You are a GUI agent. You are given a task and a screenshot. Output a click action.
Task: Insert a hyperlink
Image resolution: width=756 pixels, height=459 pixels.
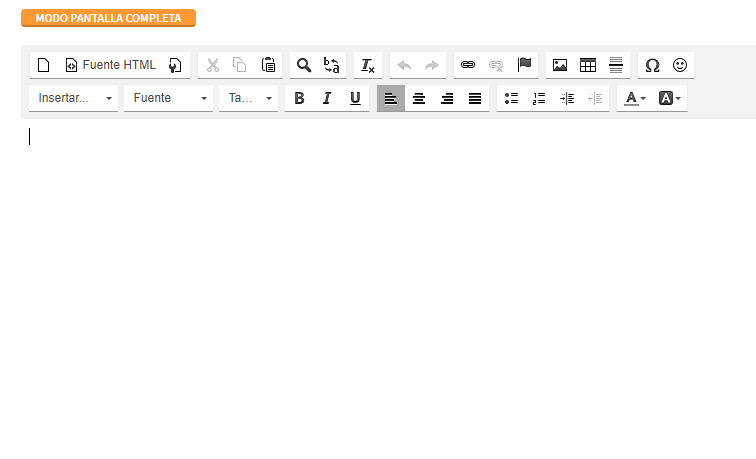[x=468, y=65]
